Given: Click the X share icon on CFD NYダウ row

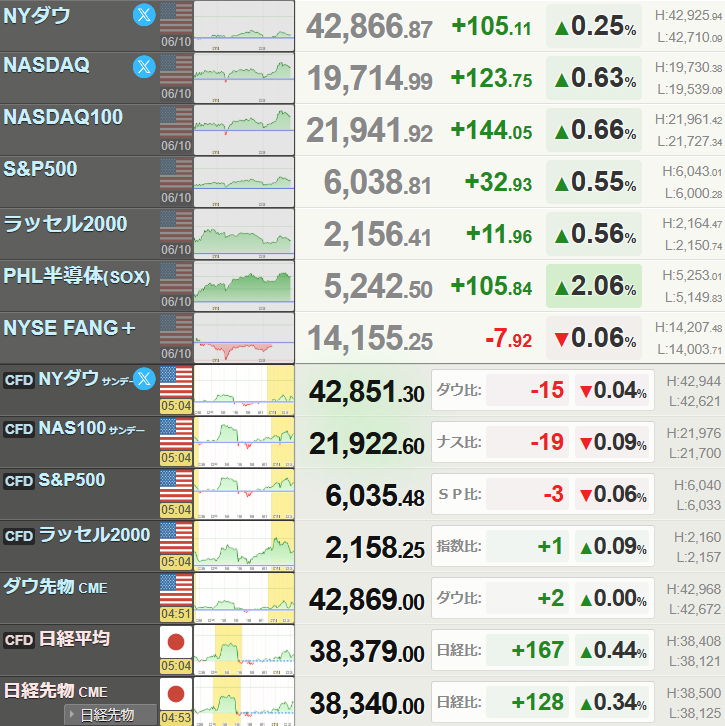Looking at the screenshot, I should (x=144, y=379).
